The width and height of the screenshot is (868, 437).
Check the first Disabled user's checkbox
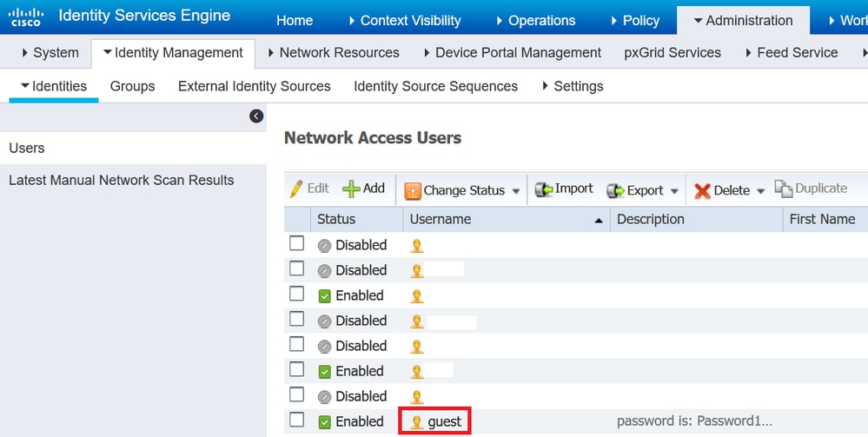click(x=297, y=244)
